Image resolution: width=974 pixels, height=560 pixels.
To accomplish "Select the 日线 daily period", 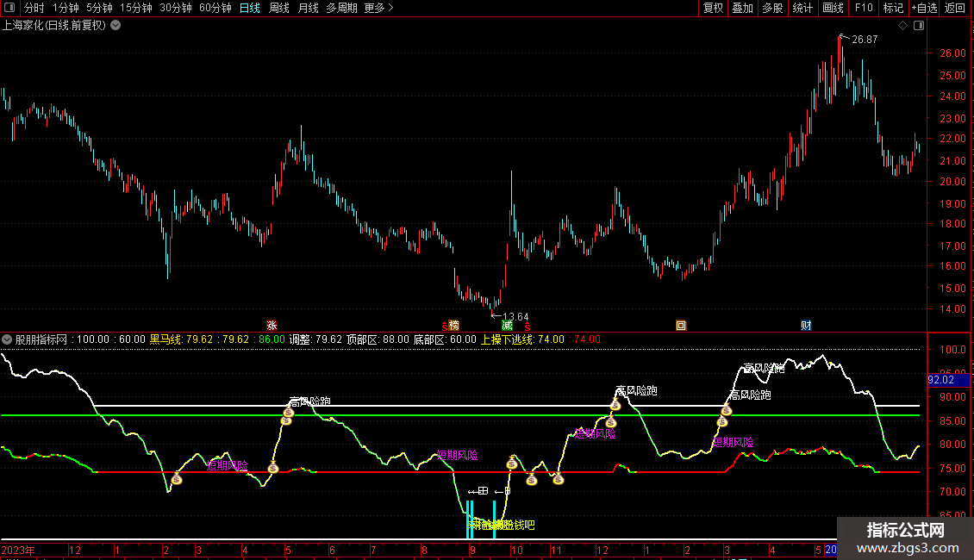I will pyautogui.click(x=250, y=8).
